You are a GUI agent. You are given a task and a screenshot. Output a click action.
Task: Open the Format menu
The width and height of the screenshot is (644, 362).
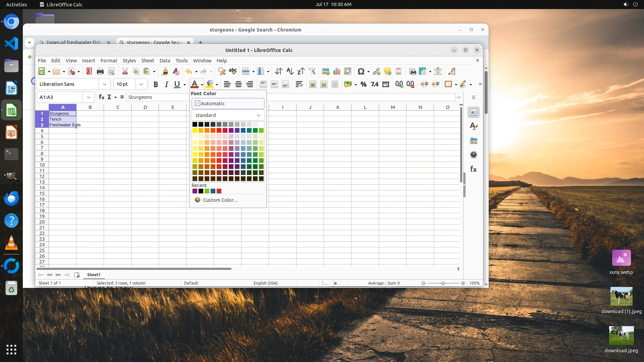109,61
